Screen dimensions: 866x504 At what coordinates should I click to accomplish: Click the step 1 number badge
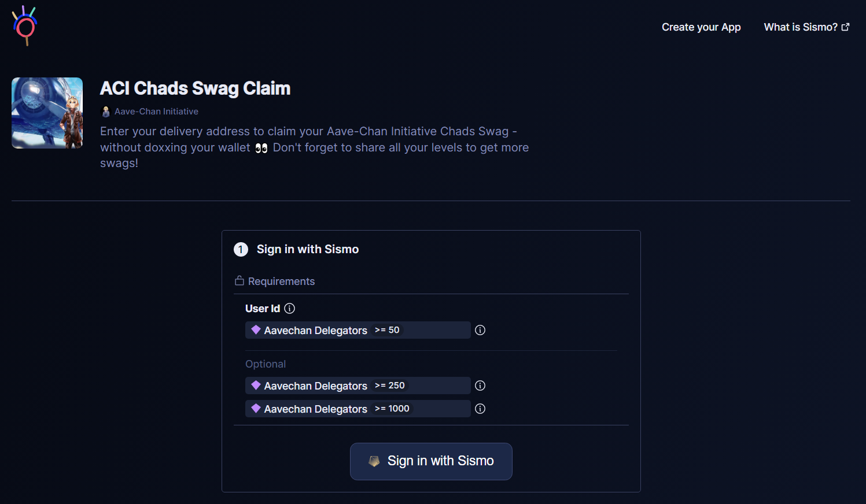coord(241,250)
